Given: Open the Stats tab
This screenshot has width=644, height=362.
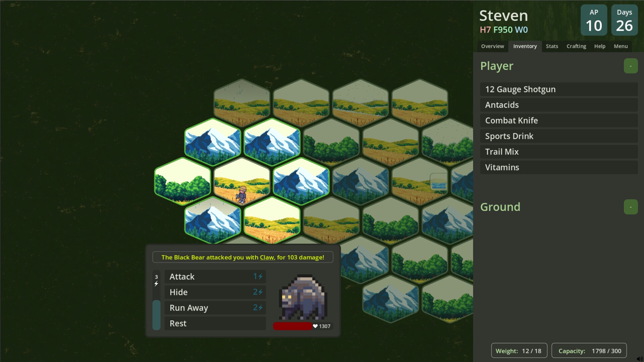Looking at the screenshot, I should [x=551, y=46].
